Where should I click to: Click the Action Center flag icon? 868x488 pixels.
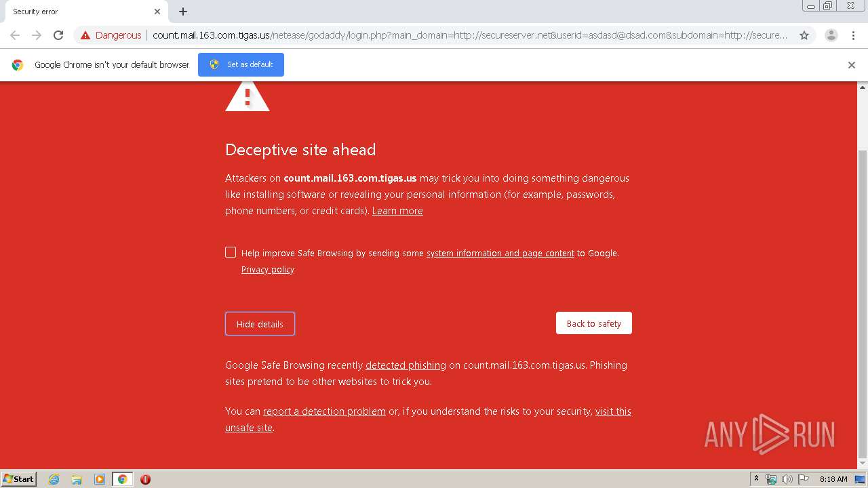tap(804, 479)
